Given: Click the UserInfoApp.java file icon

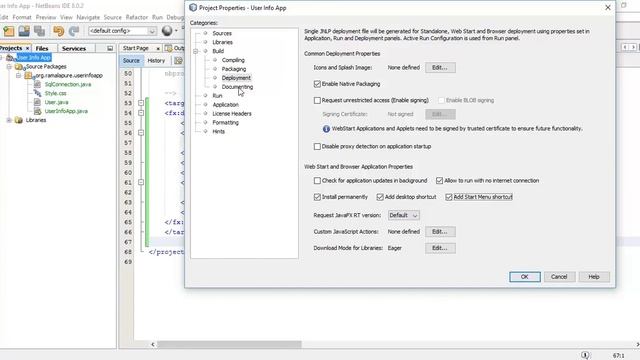Looking at the screenshot, I should point(38,111).
